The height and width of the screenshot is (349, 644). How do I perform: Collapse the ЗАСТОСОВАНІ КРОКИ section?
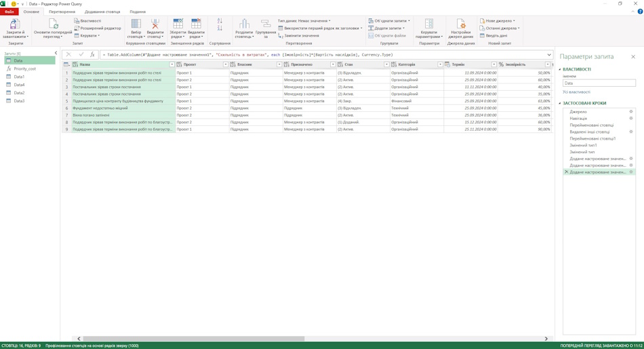(560, 104)
